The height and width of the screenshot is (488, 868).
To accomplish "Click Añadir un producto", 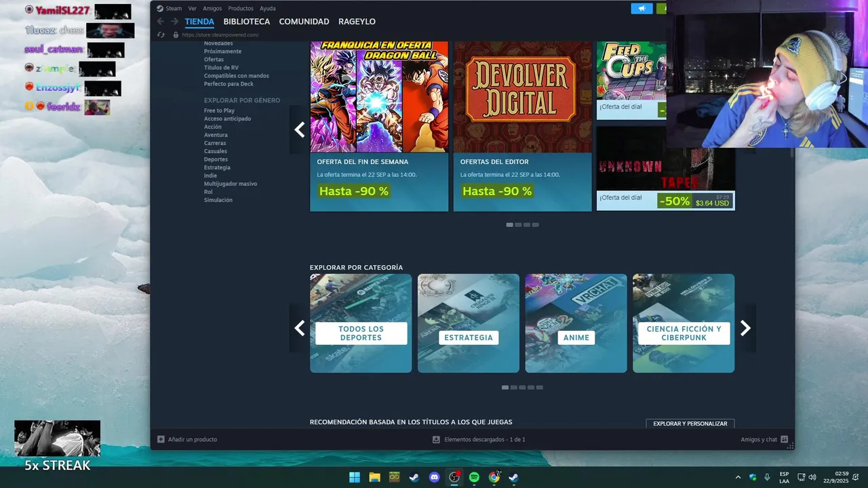I will coord(193,439).
